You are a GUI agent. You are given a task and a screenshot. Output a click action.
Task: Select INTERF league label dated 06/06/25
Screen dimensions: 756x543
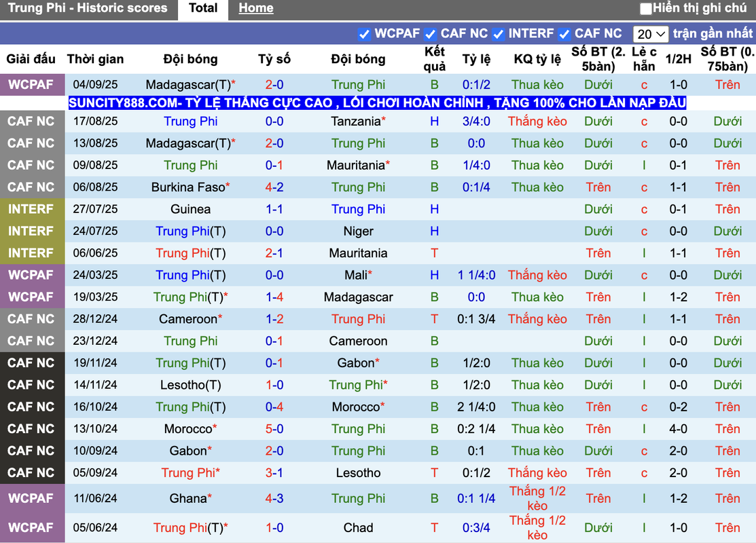(x=31, y=253)
